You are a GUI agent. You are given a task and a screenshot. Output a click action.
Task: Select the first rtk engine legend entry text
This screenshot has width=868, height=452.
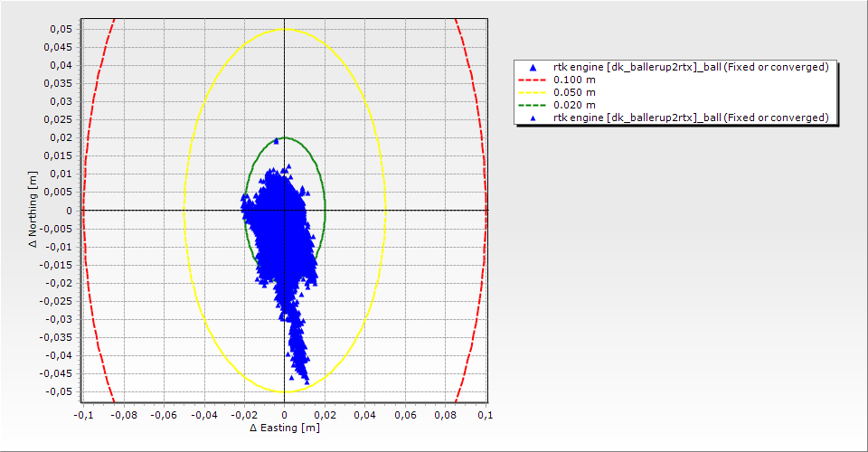[x=691, y=67]
